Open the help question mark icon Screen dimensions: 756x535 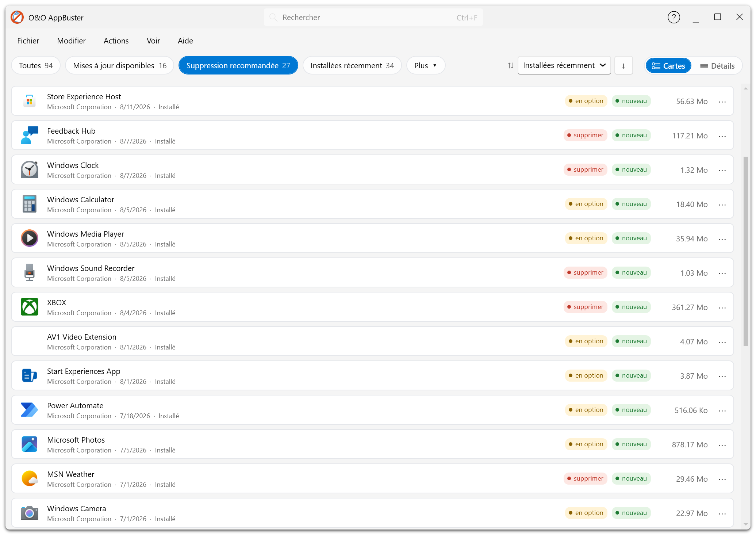pos(674,17)
